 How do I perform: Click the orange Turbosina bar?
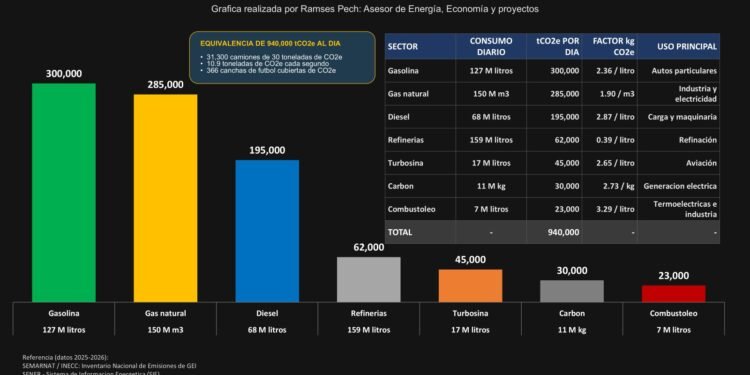[x=470, y=286]
